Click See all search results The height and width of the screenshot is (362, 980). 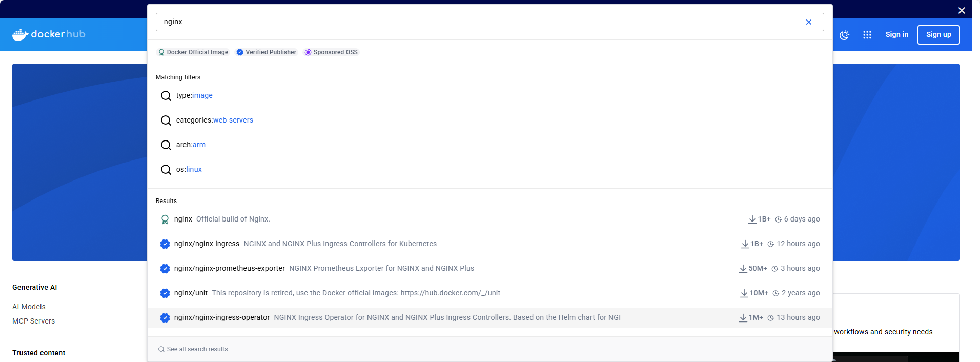click(197, 349)
